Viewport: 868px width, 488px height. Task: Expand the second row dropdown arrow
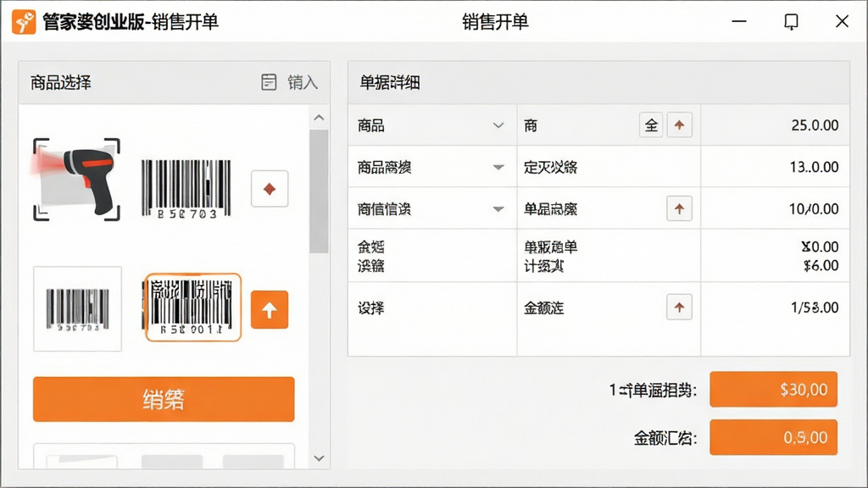point(498,167)
